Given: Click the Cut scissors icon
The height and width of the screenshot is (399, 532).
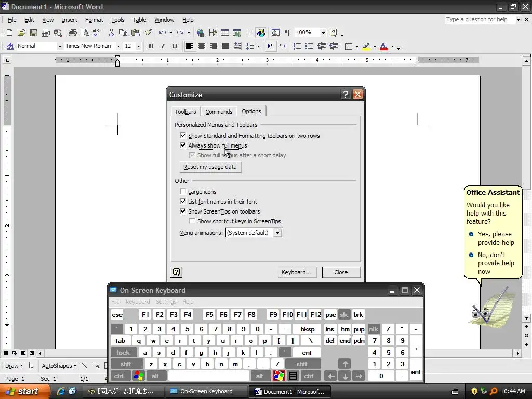Looking at the screenshot, I should [x=111, y=33].
